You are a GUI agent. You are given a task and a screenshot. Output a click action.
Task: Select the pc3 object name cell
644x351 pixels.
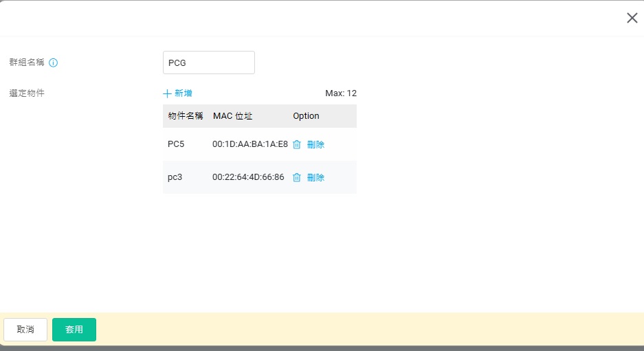coord(175,177)
